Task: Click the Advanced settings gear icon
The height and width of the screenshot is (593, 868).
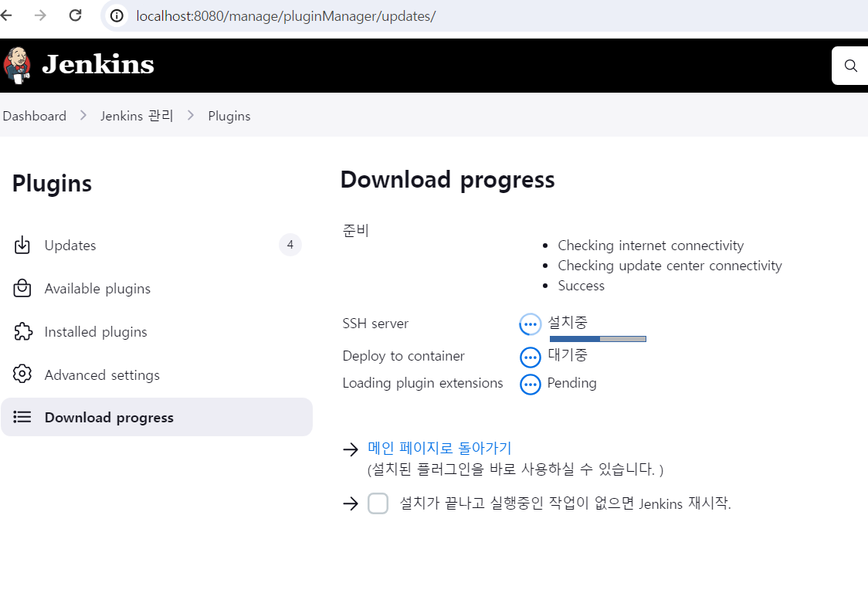Action: [22, 374]
